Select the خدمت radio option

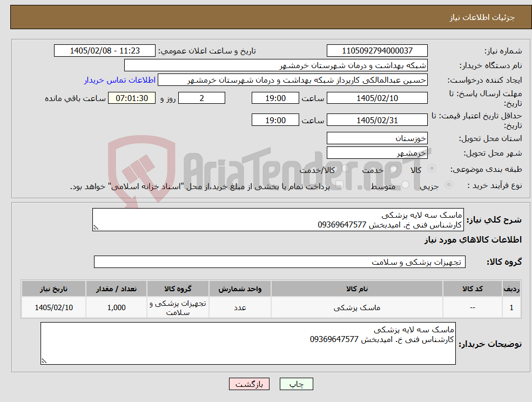click(x=394, y=169)
